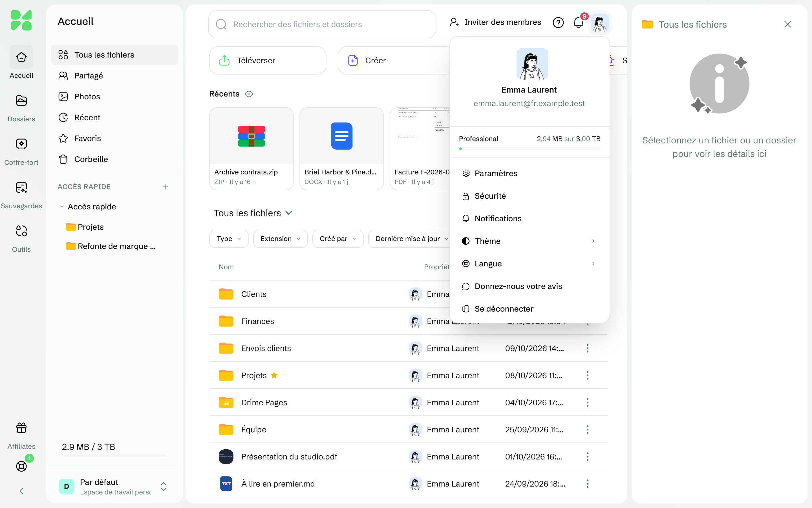Open the Dernière mise à jour filter
812x508 pixels.
coord(409,238)
